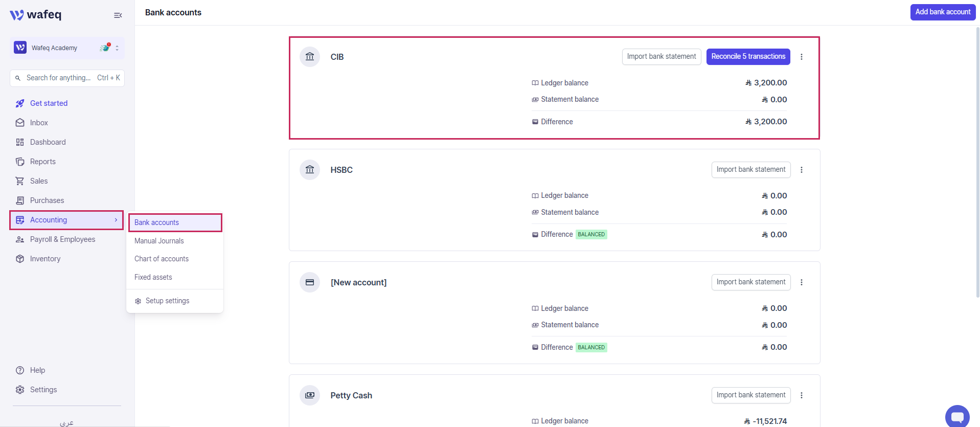The height and width of the screenshot is (427, 980).
Task: Focus the Search for anything field
Action: point(67,78)
